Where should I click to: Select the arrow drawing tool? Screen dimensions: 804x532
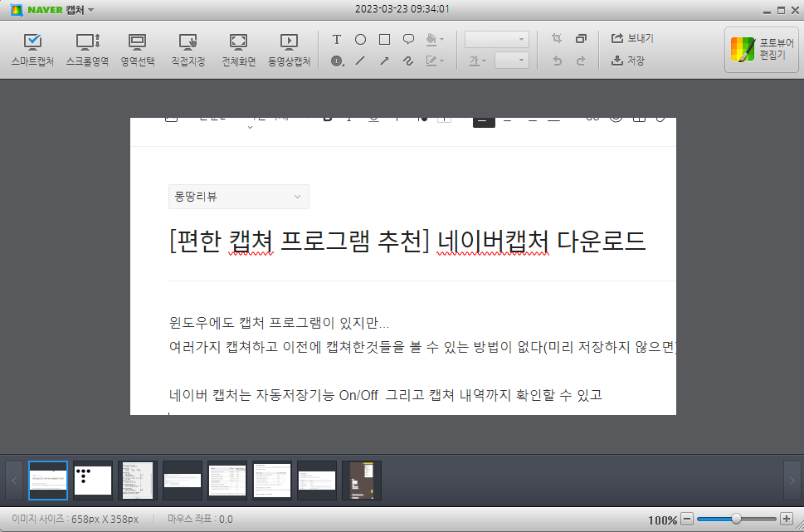pyautogui.click(x=384, y=61)
